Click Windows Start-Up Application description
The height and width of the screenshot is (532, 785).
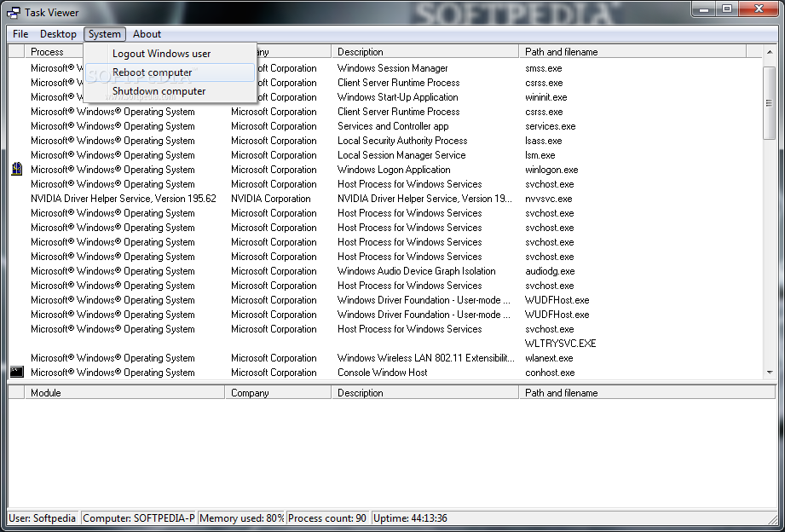397,97
